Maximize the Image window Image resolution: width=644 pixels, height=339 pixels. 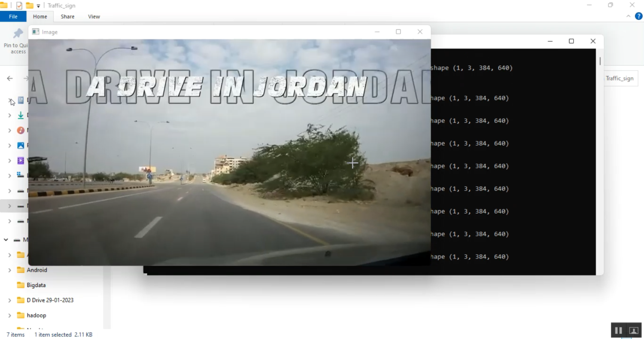[398, 32]
